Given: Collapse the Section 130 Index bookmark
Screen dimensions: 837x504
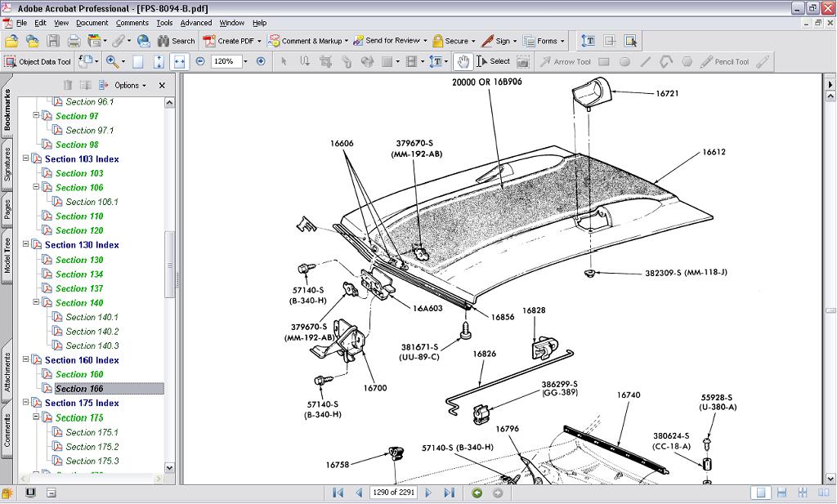Looking at the screenshot, I should point(25,245).
